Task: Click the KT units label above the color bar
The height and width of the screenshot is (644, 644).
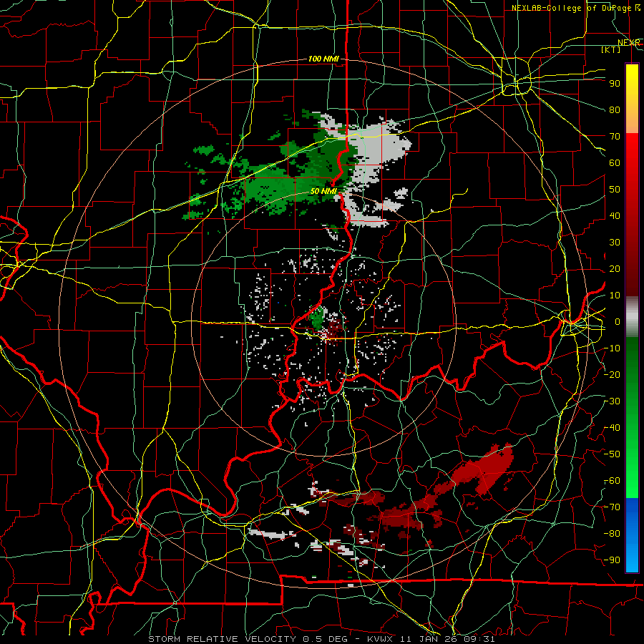Action: [x=611, y=49]
